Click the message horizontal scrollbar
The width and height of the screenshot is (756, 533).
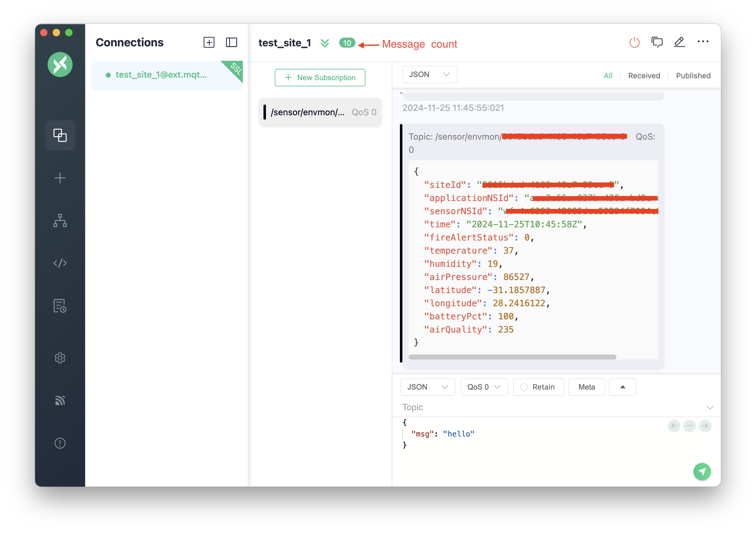(512, 357)
